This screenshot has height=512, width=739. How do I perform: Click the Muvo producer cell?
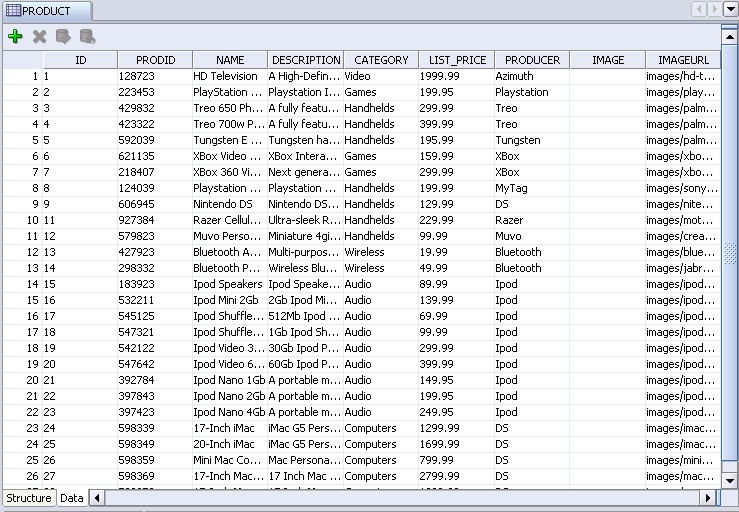[532, 236]
